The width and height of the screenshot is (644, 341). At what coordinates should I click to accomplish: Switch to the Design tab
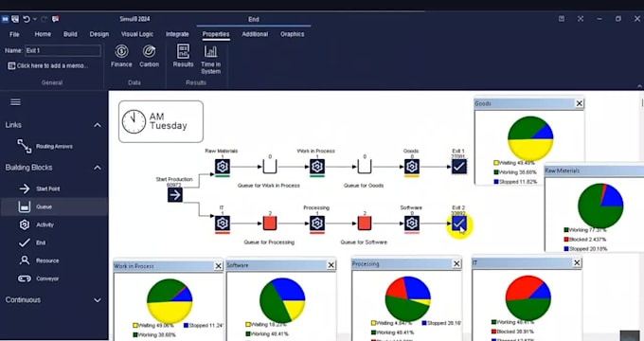pyautogui.click(x=99, y=34)
